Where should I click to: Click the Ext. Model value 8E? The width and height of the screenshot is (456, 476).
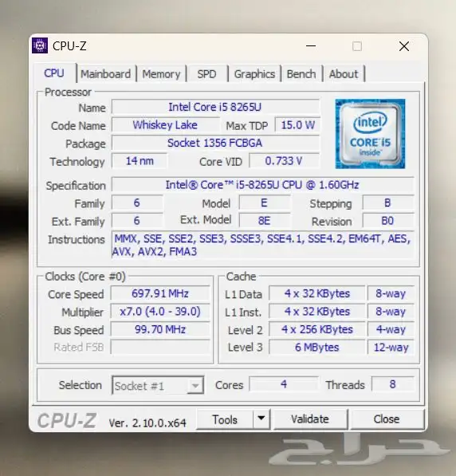(265, 221)
